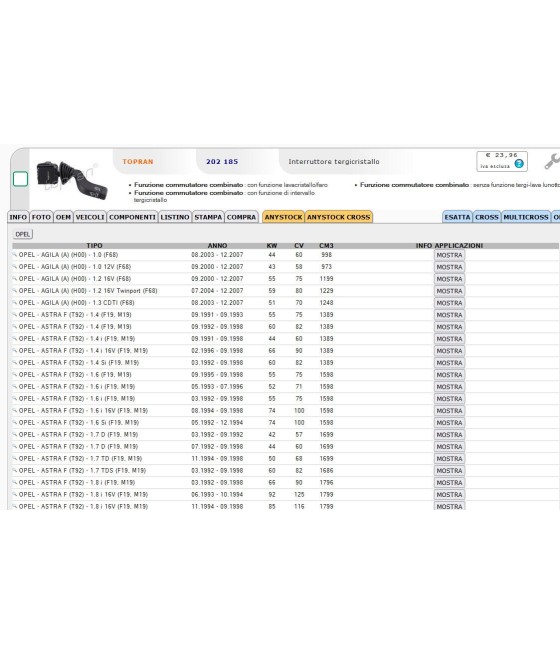Click the date range 06.1993 - 10.1994
This screenshot has width=560, height=655.
point(217,495)
